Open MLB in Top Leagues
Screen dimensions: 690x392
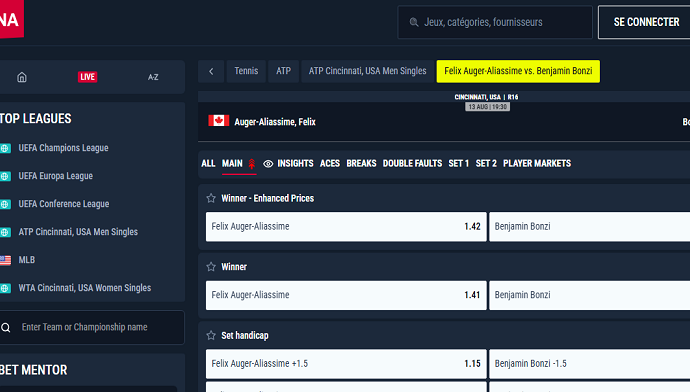(x=26, y=260)
